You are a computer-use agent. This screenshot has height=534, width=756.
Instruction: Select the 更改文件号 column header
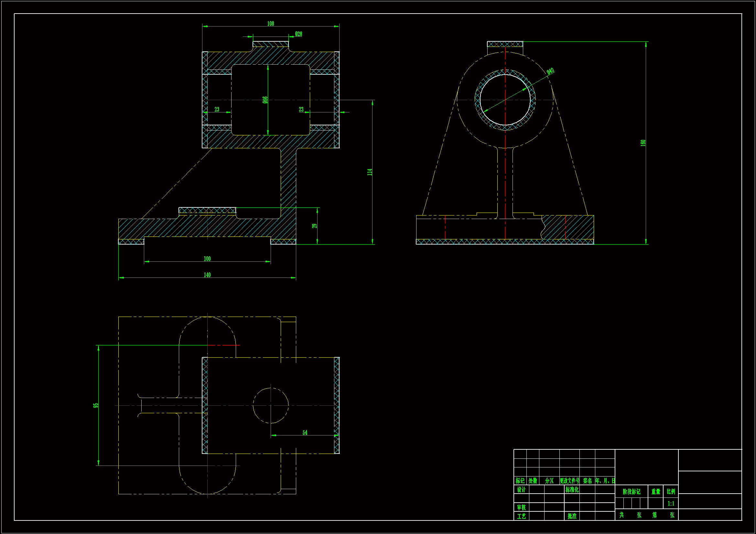(569, 481)
